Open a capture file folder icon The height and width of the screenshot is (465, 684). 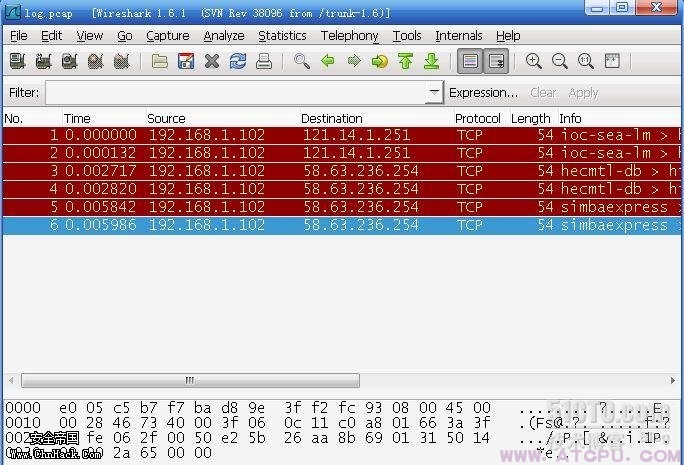coord(160,61)
